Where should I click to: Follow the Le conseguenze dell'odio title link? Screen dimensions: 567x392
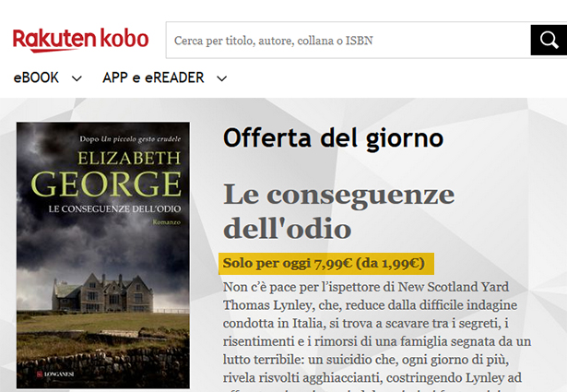click(339, 211)
